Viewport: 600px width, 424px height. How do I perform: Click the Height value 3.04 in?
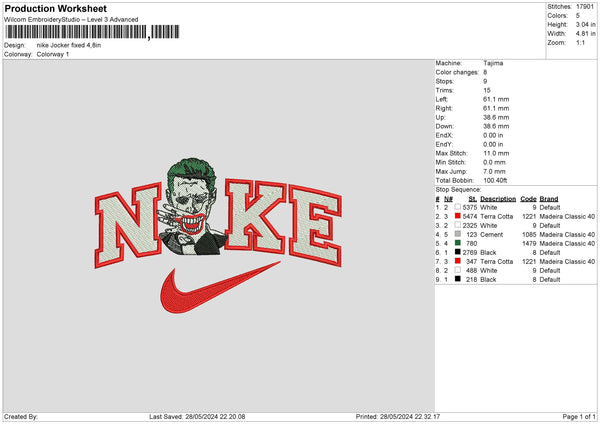(x=585, y=24)
